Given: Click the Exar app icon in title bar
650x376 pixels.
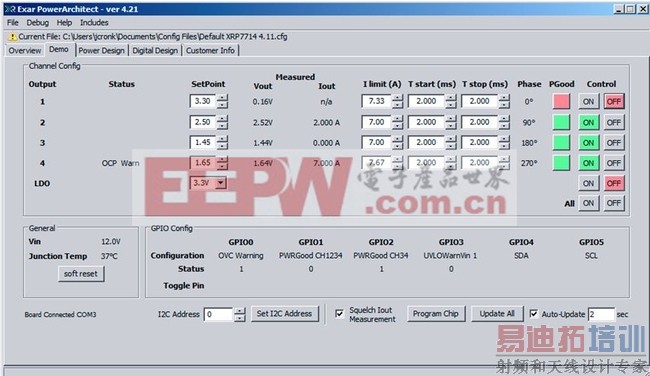Looking at the screenshot, I should [x=10, y=9].
